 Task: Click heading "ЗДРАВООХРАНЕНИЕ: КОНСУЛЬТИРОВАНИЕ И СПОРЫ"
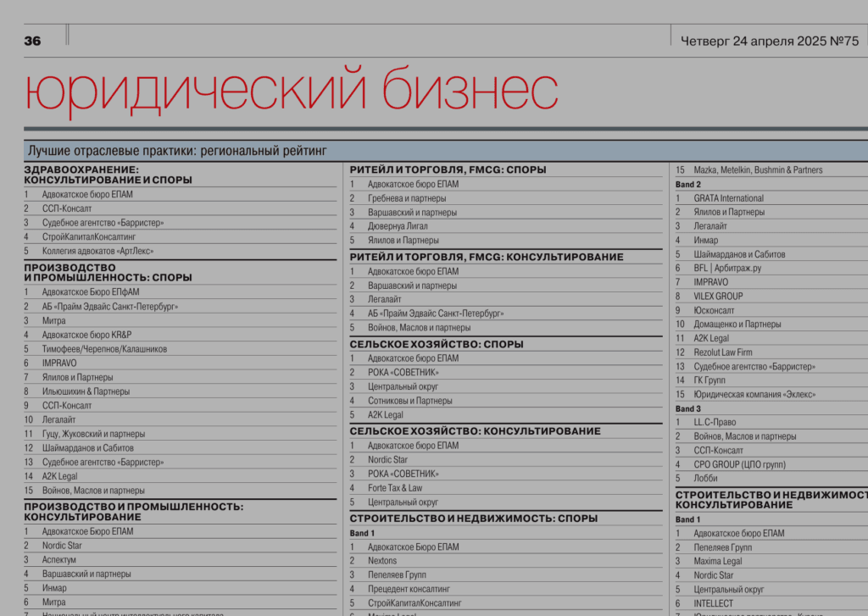click(x=108, y=175)
